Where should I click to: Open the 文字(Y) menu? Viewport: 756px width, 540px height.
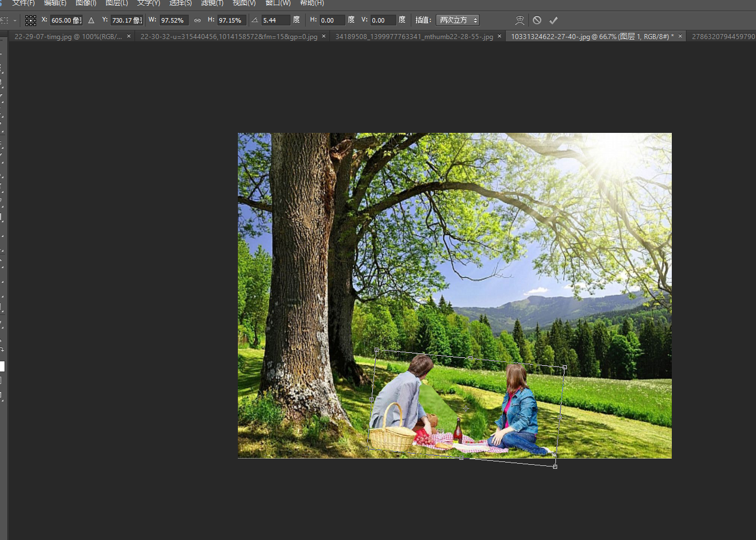coord(149,3)
